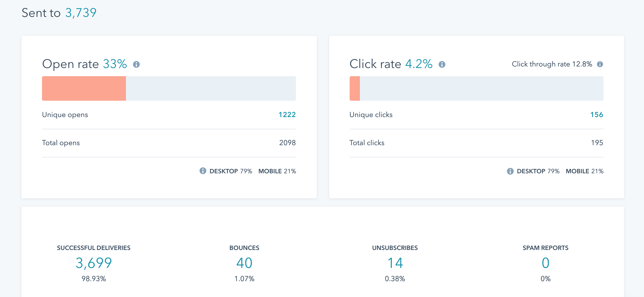
Task: Click the device breakdown info icon under Click rate
Action: 511,171
